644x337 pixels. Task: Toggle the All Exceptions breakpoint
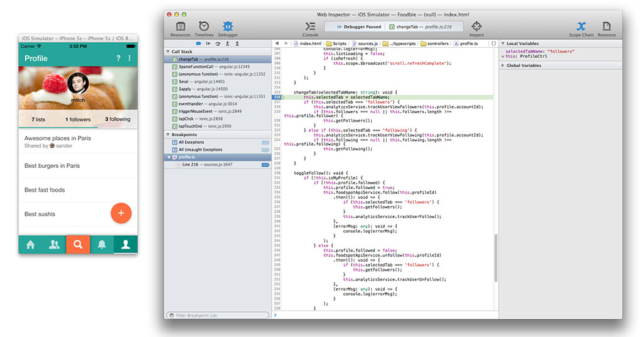point(265,142)
